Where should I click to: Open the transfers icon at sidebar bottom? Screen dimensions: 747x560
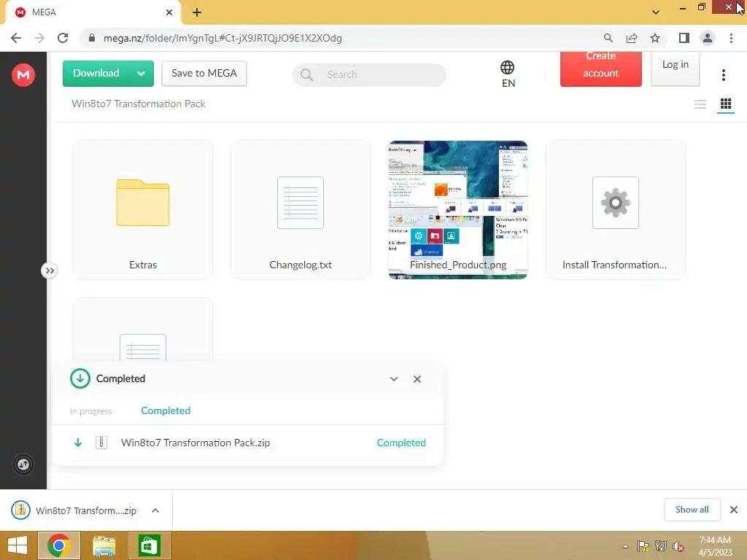[23, 464]
